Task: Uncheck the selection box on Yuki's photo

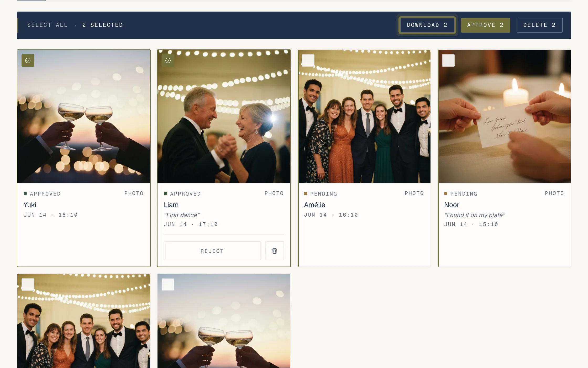Action: pyautogui.click(x=28, y=60)
